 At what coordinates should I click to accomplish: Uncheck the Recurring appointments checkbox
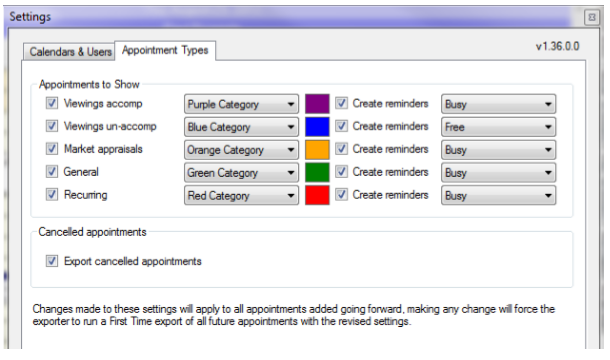[52, 195]
